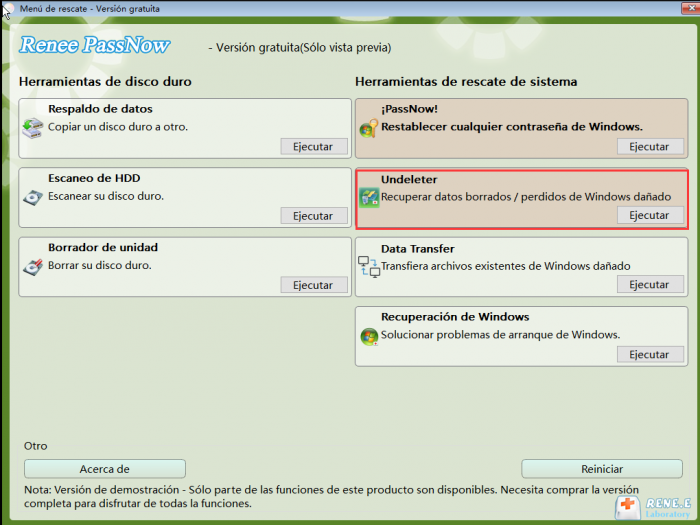Click 'Recuperar datos borrados / perdidos' description

click(x=526, y=197)
